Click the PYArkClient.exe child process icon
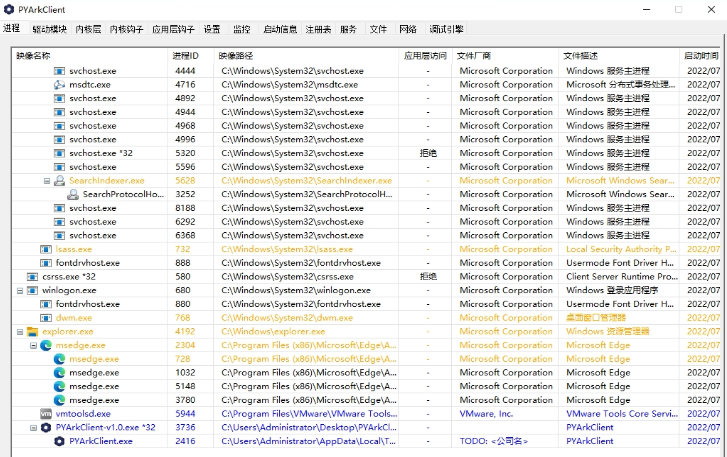 [59, 441]
